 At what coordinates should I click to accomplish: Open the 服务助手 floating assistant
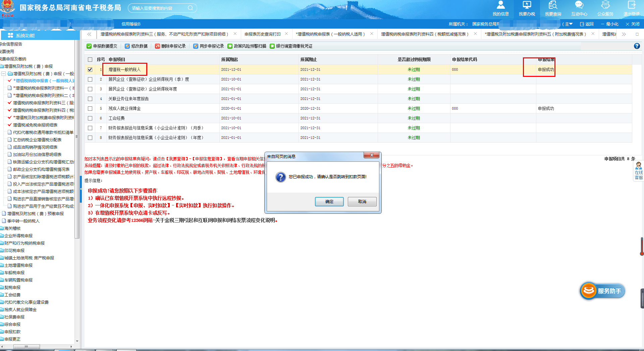tap(602, 291)
